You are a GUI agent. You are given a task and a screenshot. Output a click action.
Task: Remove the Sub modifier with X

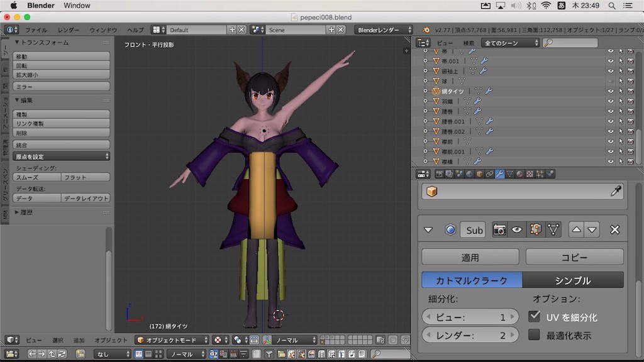(x=615, y=230)
